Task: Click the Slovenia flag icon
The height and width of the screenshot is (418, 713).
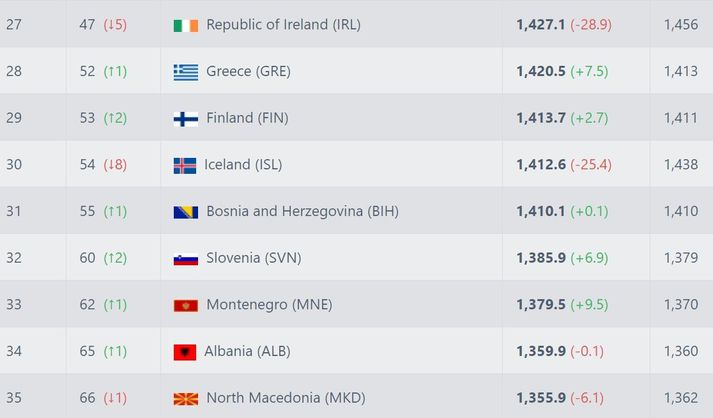Action: (186, 259)
